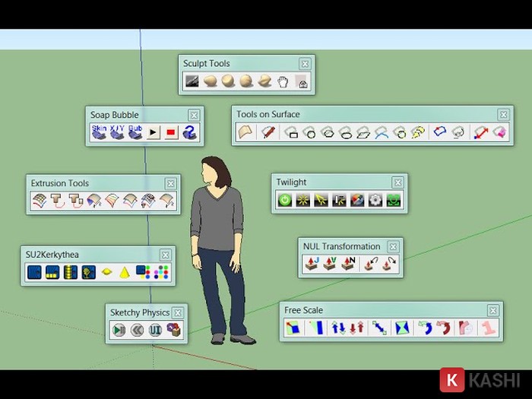
Task: Select the parallelogram on surface tool
Action: click(x=363, y=132)
